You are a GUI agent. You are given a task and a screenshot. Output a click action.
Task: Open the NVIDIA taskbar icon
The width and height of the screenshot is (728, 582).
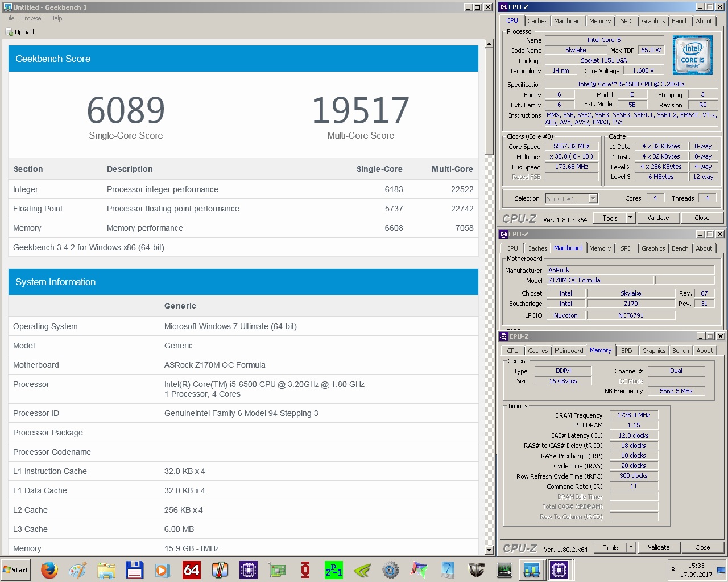362,569
